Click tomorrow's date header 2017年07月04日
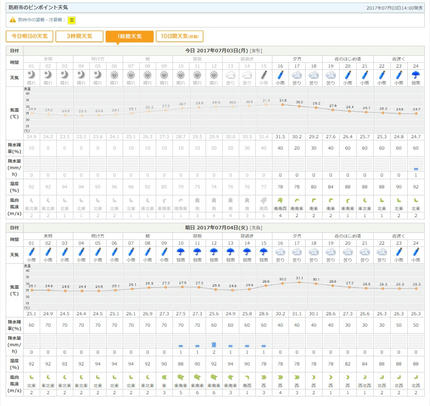The width and height of the screenshot is (430, 406). (x=217, y=228)
